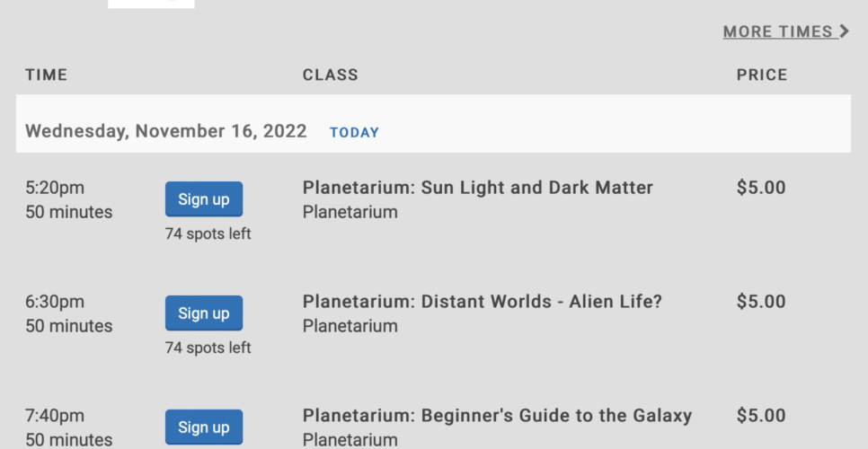Open Planetarium: Distant Worlds - Alien Life?

[483, 302]
